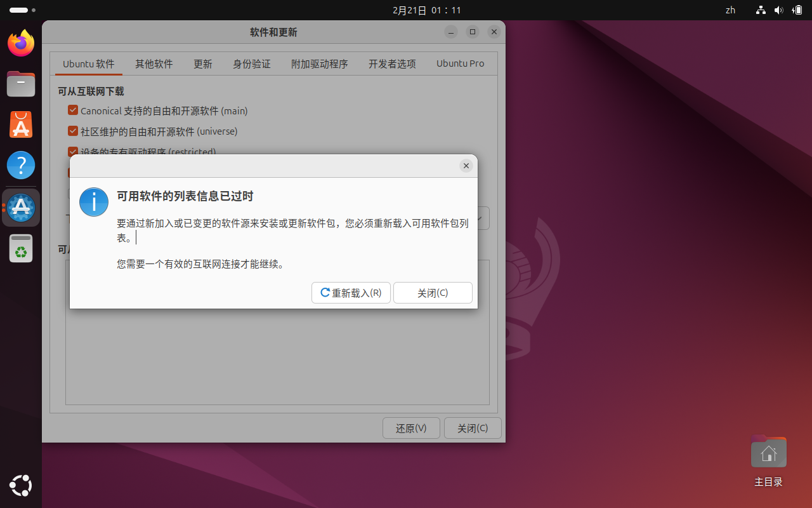Viewport: 812px width, 508px height.
Task: Click 关闭(C) button in the dialog
Action: click(433, 293)
